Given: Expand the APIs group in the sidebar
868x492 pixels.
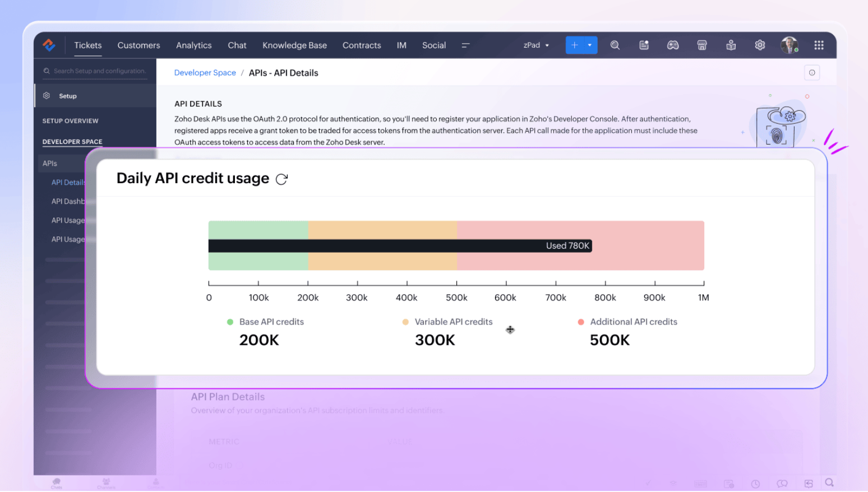Looking at the screenshot, I should tap(50, 164).
